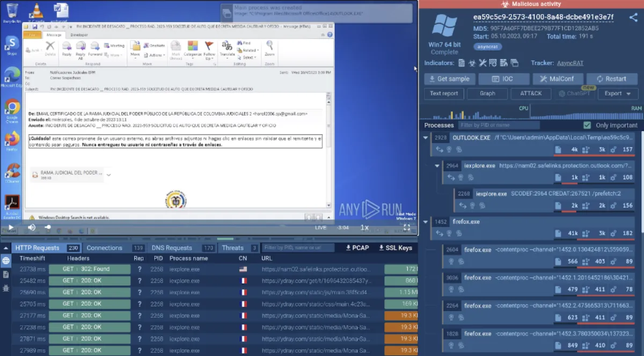The image size is (644, 356).
Task: Open the bug debug icon in left sidebar
Action: point(6,288)
